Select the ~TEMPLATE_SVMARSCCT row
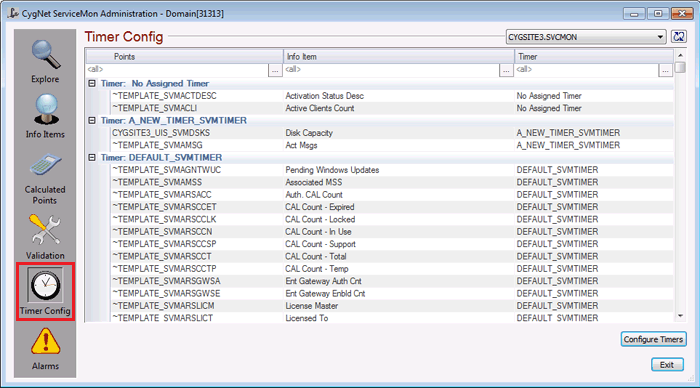700x388 pixels. tap(392, 257)
